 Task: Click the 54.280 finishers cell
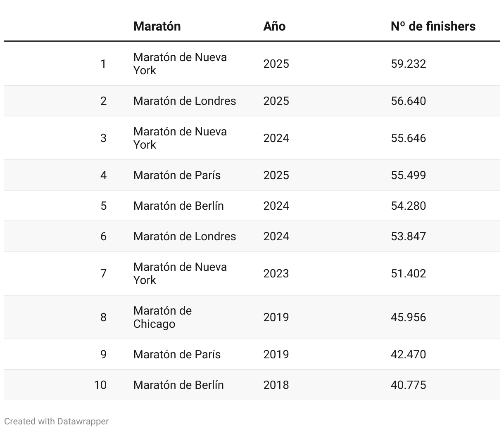click(x=408, y=206)
